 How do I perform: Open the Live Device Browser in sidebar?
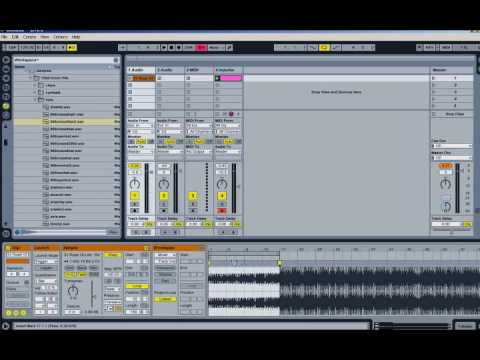coord(6,69)
